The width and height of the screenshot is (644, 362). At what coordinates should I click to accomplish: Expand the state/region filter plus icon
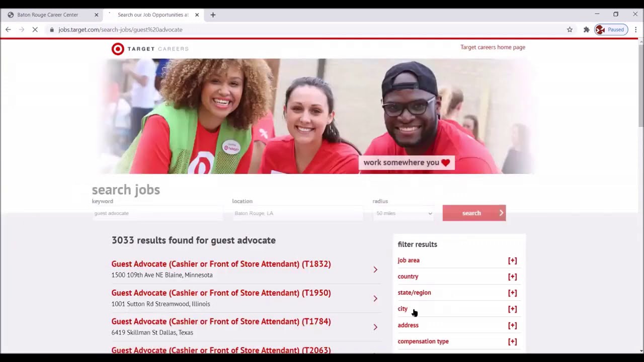[512, 293]
